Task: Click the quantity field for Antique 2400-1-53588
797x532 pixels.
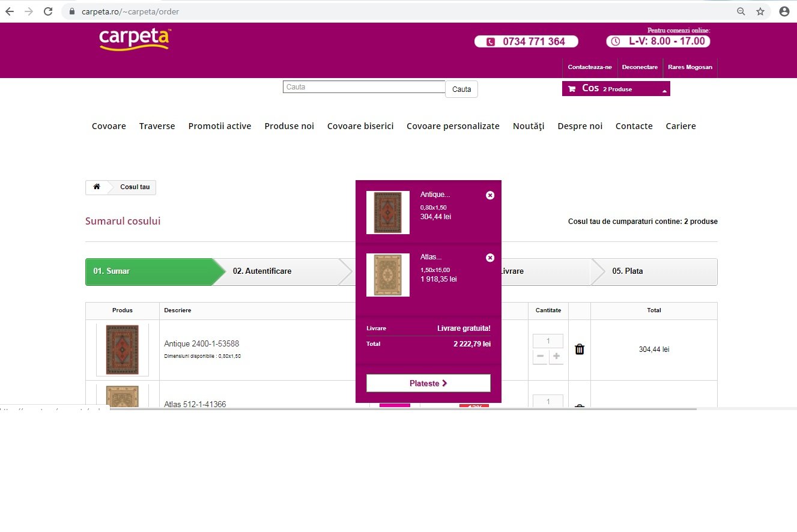Action: click(548, 341)
